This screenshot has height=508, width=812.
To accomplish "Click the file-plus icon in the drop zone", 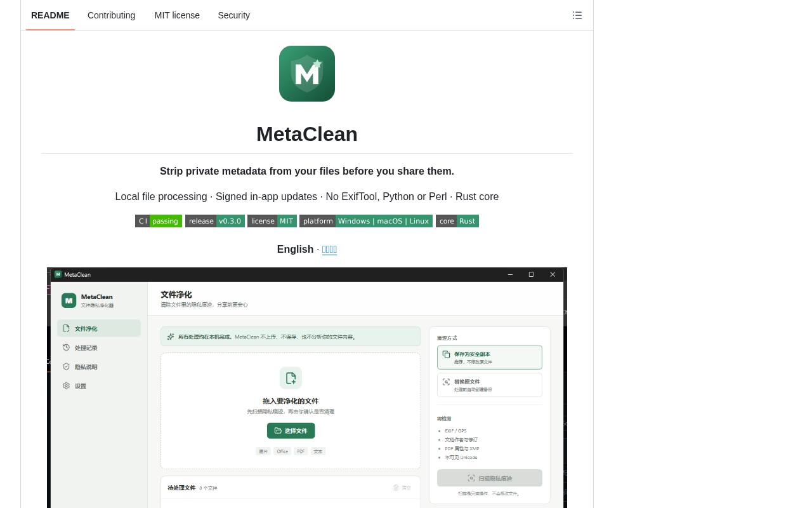I will pos(291,378).
